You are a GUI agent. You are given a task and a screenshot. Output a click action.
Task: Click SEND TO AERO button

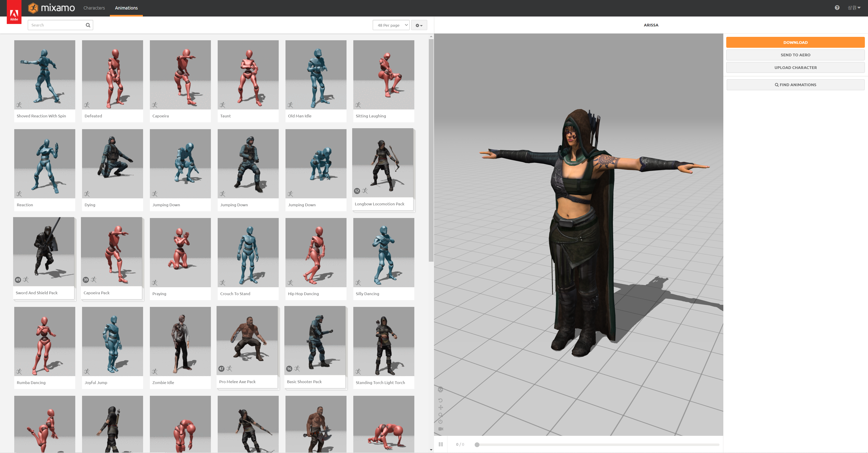click(795, 55)
